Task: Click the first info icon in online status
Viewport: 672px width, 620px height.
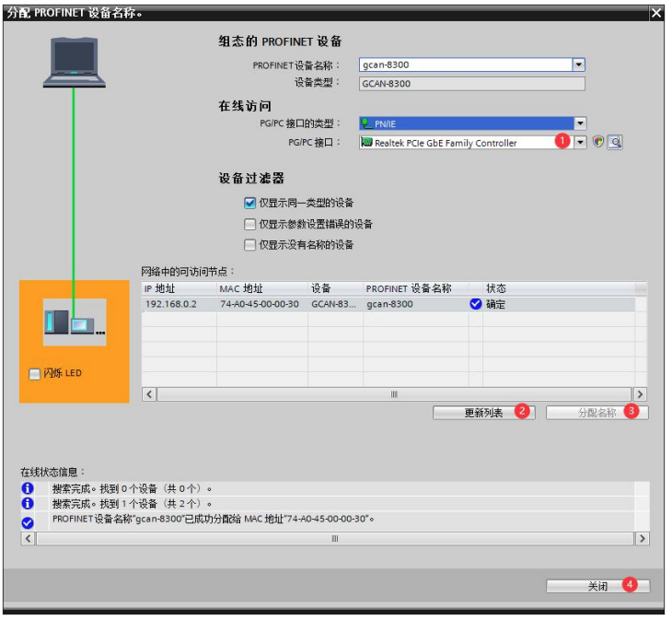Action: 28,488
